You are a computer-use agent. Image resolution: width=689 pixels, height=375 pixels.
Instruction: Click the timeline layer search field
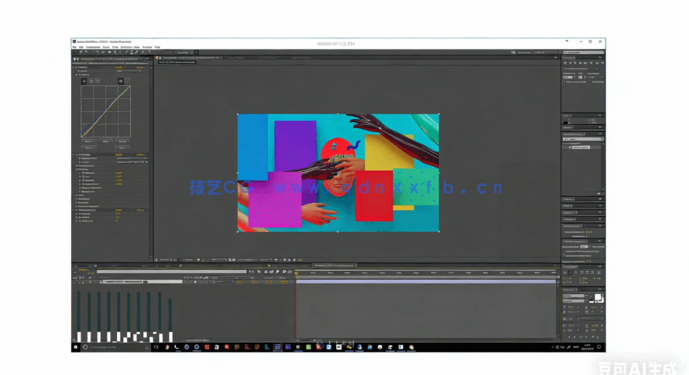tap(172, 271)
